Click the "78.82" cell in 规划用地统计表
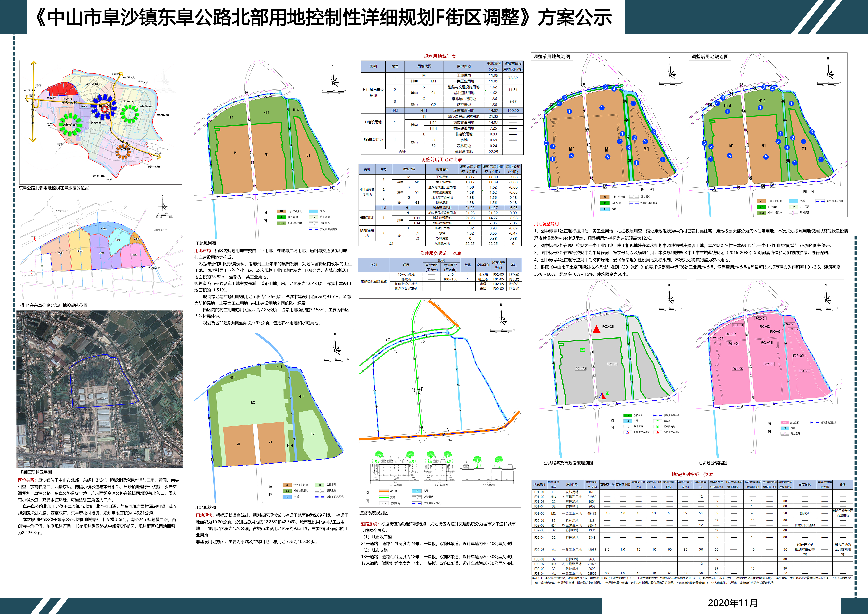The height and width of the screenshot is (614, 868). 513,78
